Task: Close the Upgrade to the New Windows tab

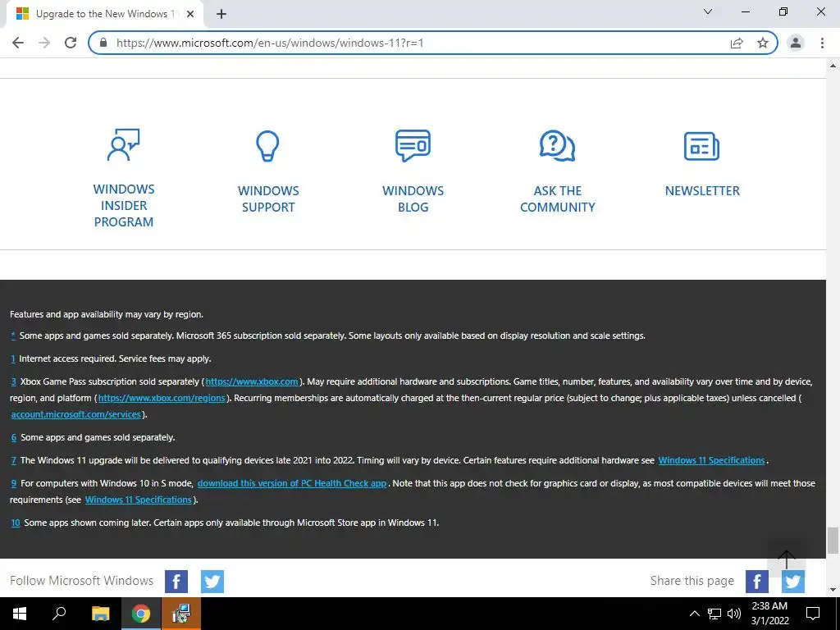Action: click(x=190, y=14)
